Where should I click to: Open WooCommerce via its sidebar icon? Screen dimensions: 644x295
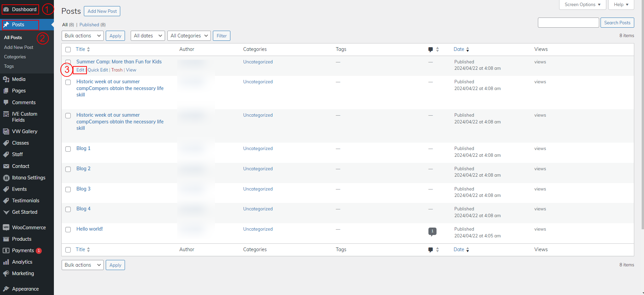(x=6, y=228)
